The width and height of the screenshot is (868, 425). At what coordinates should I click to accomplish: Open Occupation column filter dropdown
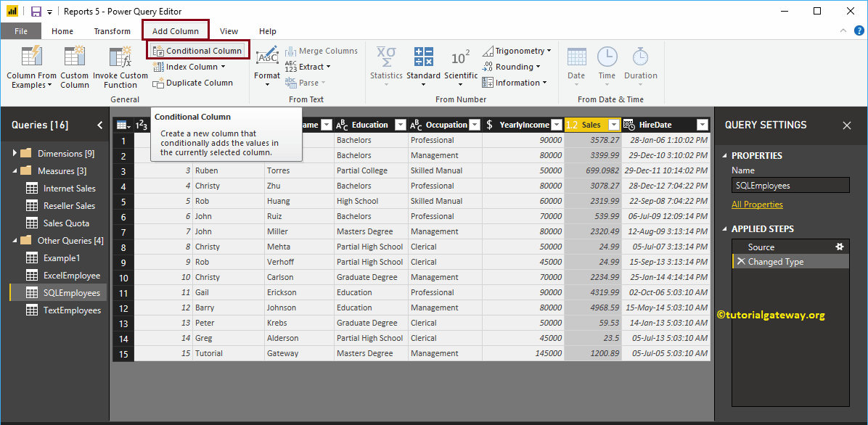coord(475,125)
